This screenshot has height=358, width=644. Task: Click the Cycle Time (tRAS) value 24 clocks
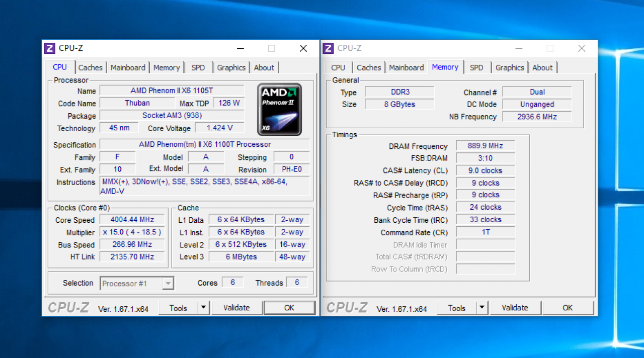click(x=485, y=207)
